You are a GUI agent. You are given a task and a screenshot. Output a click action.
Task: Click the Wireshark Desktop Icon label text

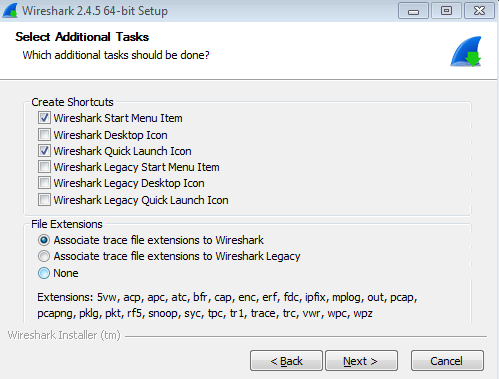(110, 135)
